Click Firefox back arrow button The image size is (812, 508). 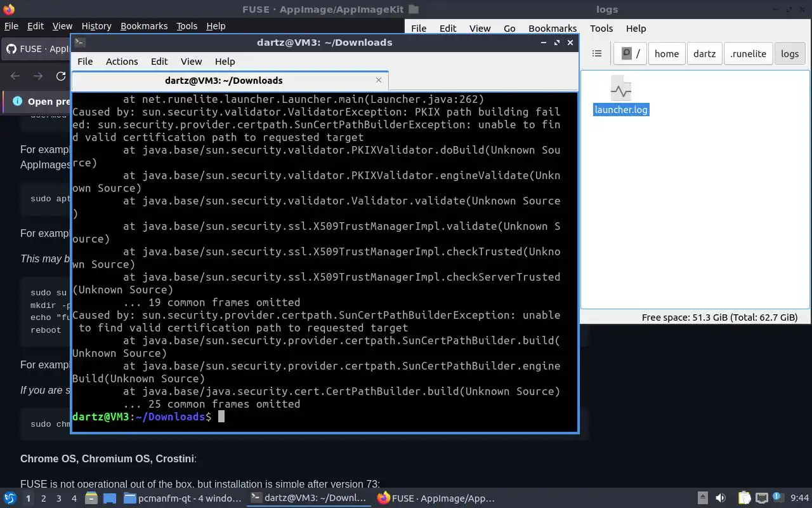click(15, 76)
